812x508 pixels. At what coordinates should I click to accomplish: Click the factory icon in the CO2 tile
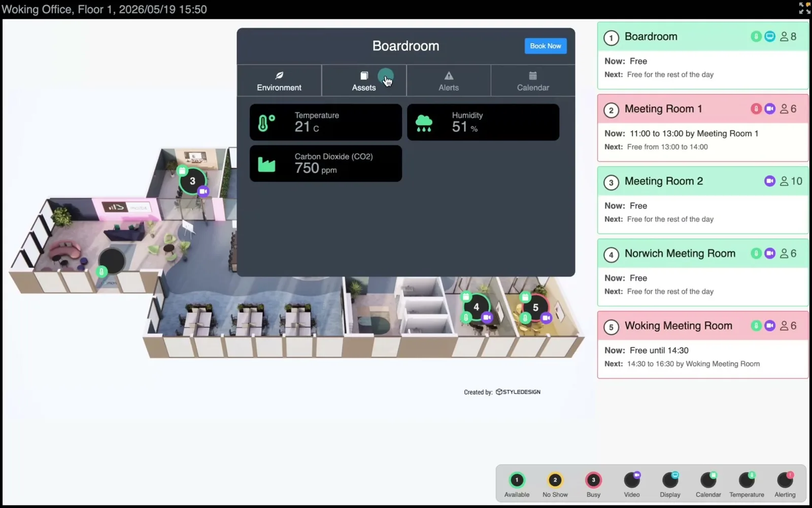[266, 164]
